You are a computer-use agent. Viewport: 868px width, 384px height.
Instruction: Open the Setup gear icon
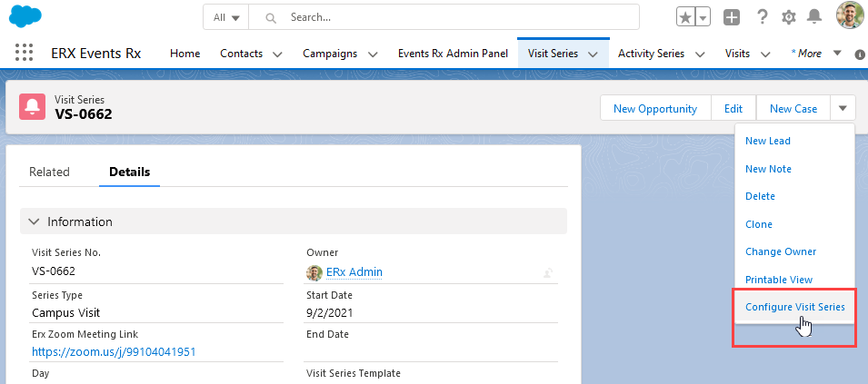point(788,17)
